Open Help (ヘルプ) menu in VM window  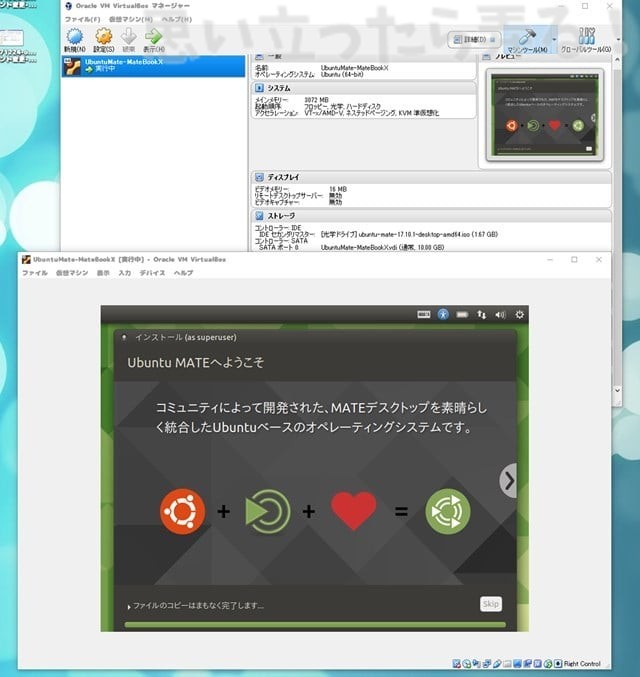coord(183,273)
